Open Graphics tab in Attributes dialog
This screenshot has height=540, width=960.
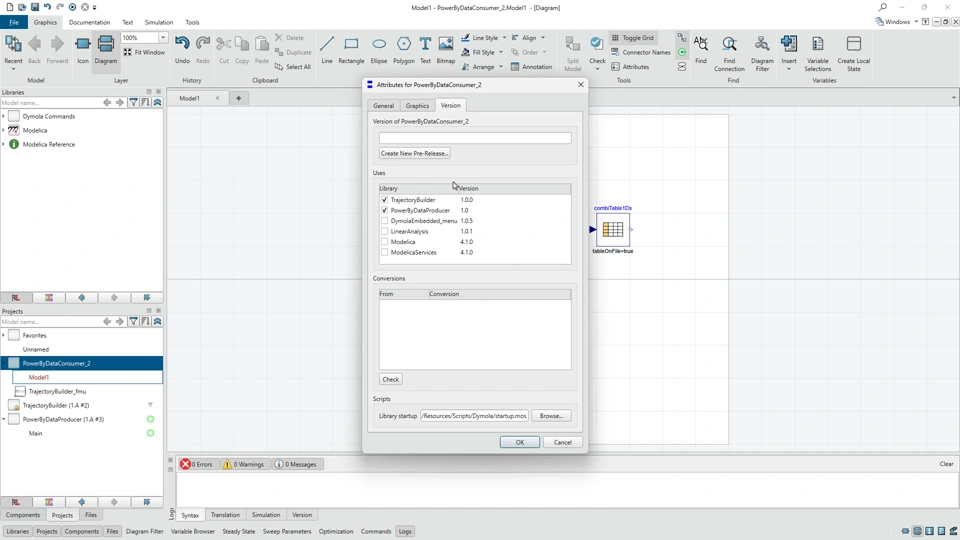[417, 105]
